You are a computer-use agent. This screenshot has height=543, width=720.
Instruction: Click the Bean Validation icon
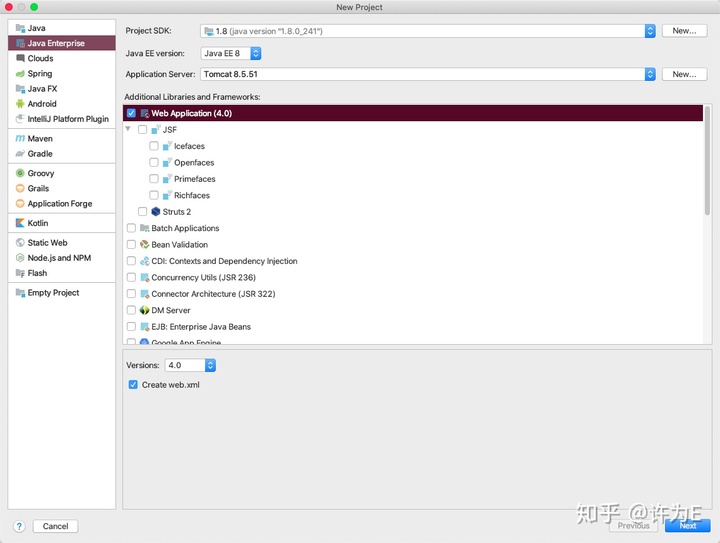[145, 245]
